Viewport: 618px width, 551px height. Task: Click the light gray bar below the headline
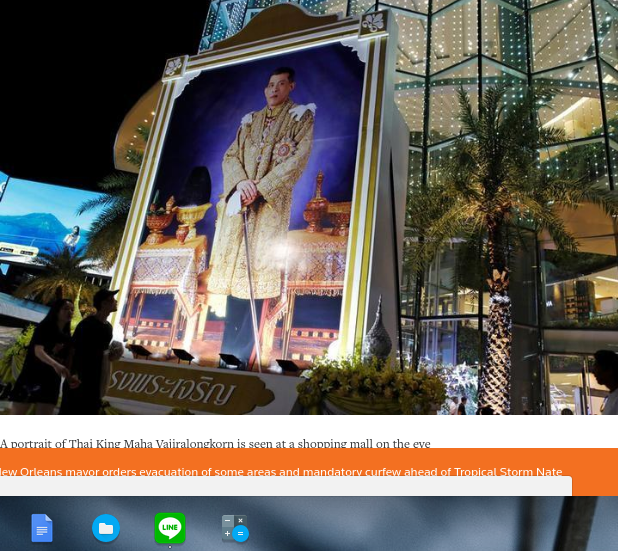pos(286,486)
